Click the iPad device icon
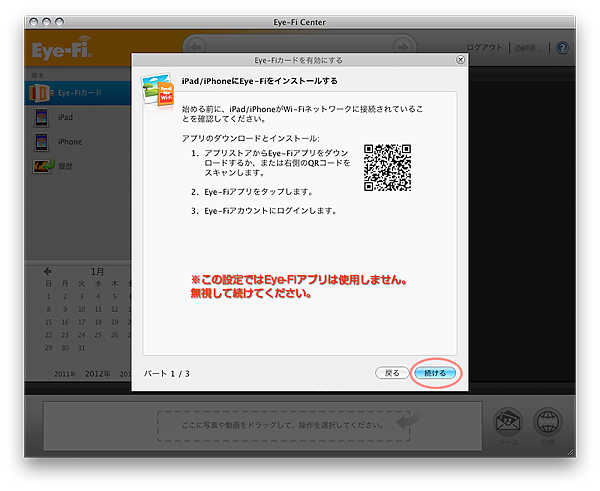This screenshot has height=491, width=600. coord(41,117)
